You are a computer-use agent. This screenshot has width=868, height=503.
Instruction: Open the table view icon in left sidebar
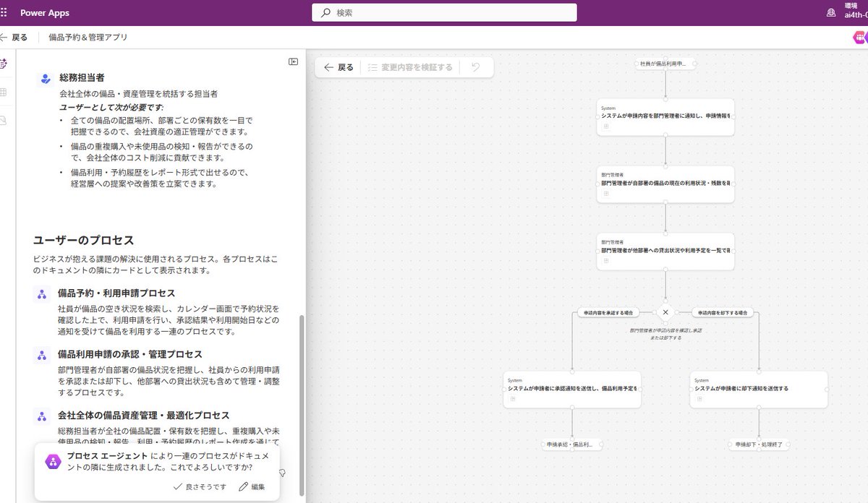click(x=4, y=90)
